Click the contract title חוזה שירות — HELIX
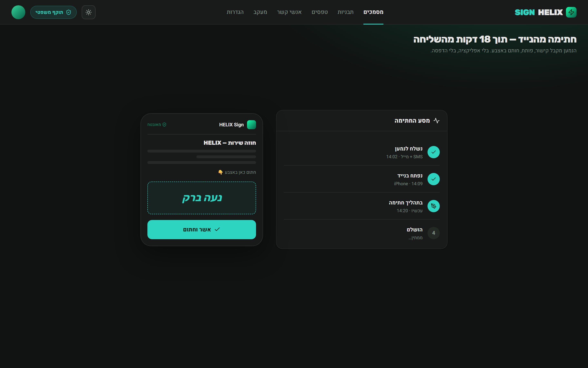The height and width of the screenshot is (368, 588). (230, 143)
